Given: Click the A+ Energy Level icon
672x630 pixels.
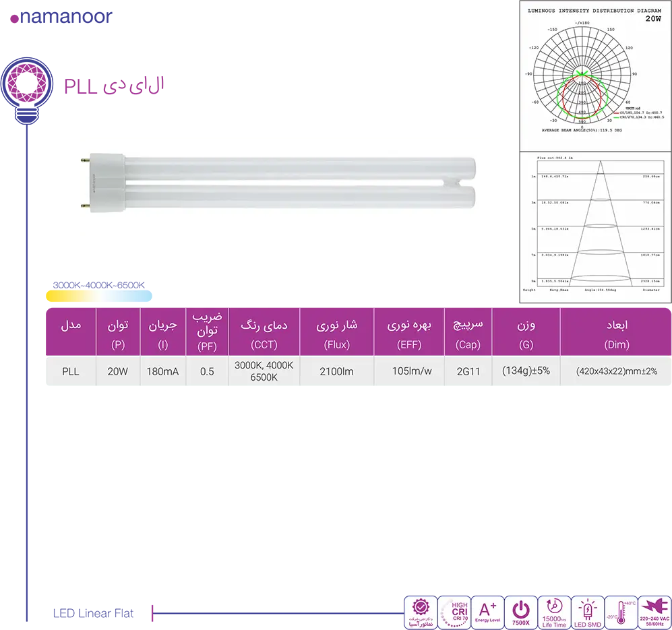Looking at the screenshot, I should (x=487, y=612).
